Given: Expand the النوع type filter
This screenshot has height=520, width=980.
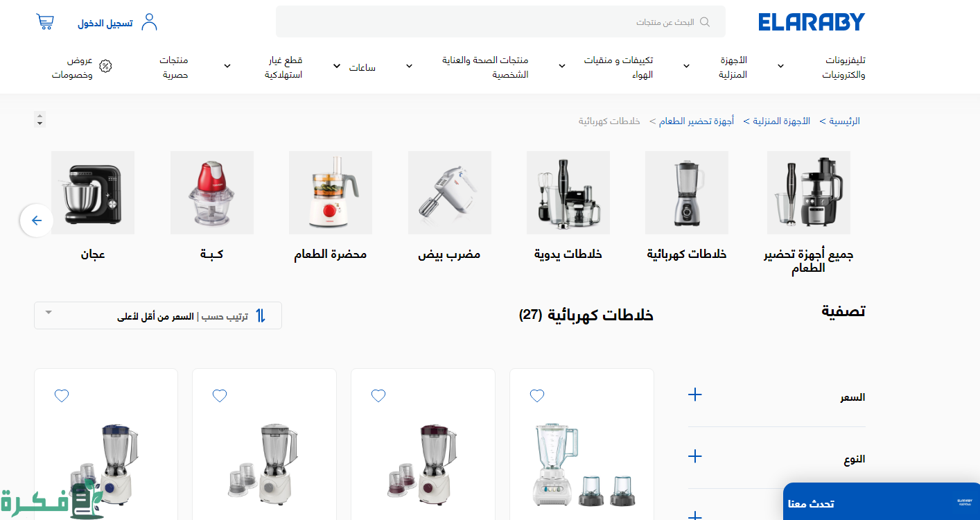Looking at the screenshot, I should point(777,458).
